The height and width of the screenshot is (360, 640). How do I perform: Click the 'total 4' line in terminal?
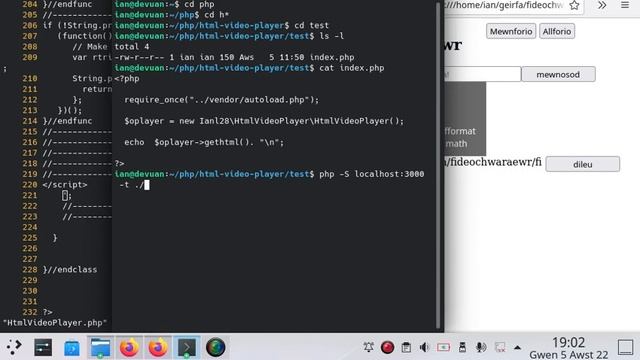click(x=132, y=47)
